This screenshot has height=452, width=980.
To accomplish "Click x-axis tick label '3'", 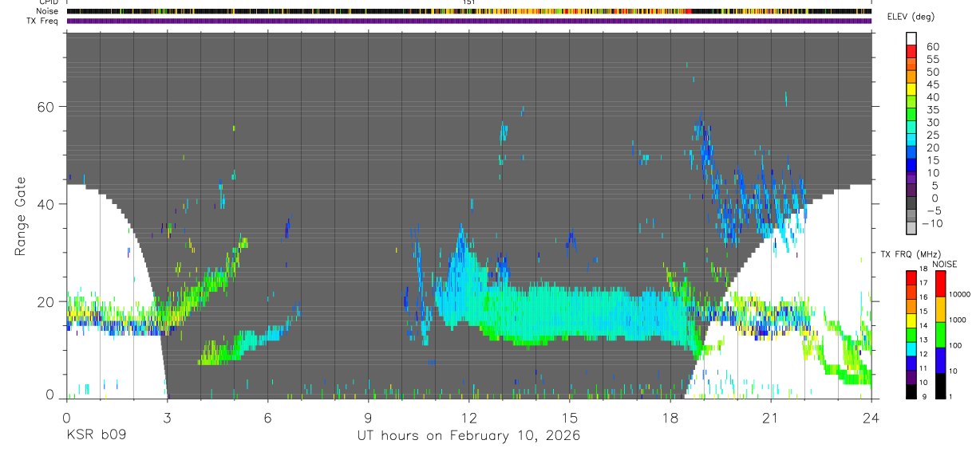I will tap(167, 418).
